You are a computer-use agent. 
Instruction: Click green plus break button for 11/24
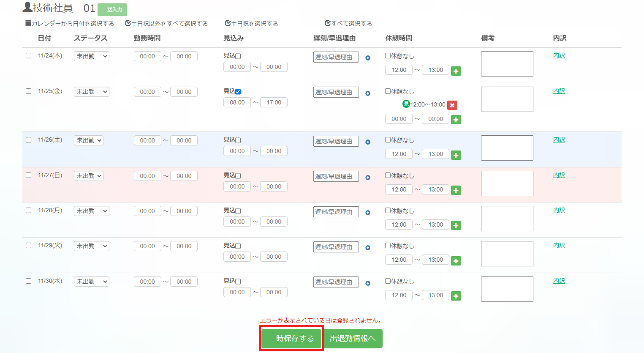(456, 71)
